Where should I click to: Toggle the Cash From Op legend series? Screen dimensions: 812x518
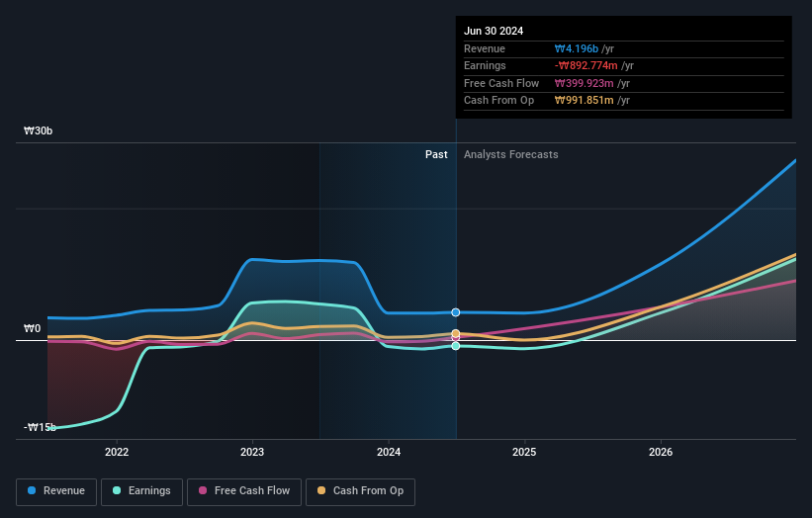[360, 491]
